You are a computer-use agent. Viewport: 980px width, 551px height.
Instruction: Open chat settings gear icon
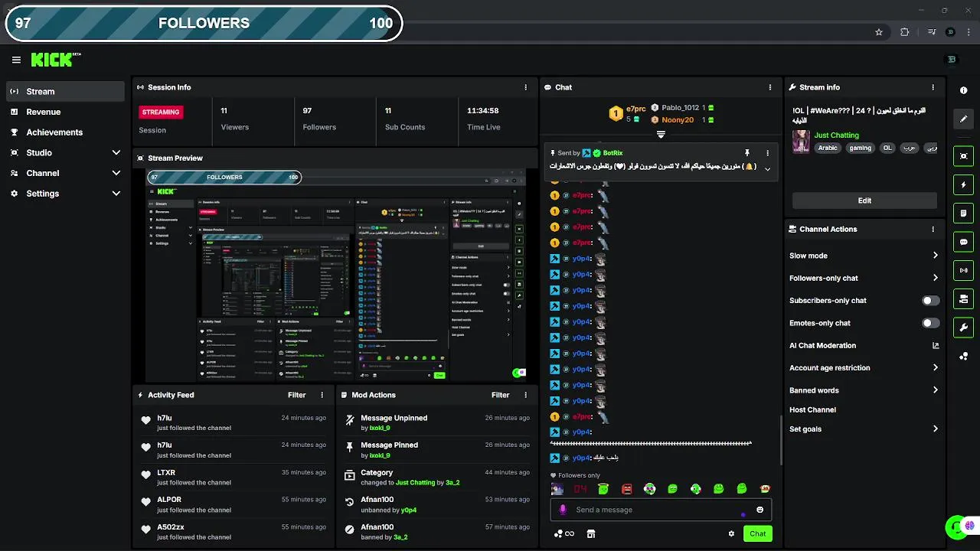tap(731, 534)
